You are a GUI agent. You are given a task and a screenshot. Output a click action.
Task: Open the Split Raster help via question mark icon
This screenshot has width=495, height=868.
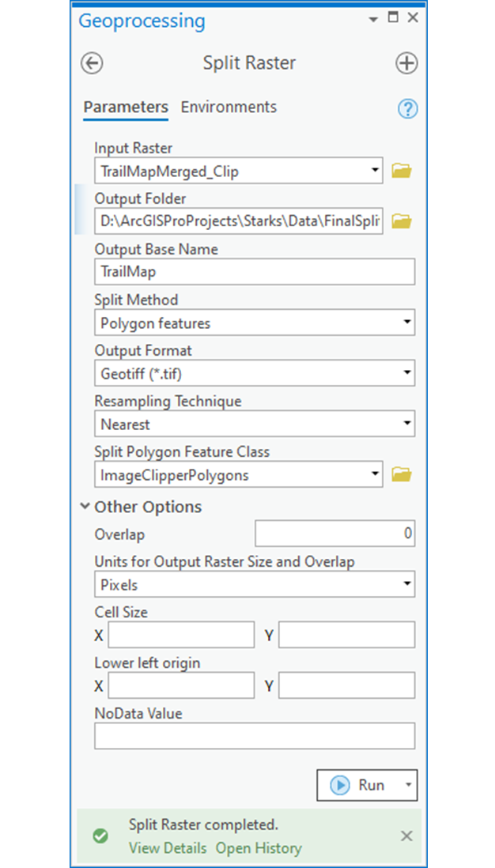point(406,108)
